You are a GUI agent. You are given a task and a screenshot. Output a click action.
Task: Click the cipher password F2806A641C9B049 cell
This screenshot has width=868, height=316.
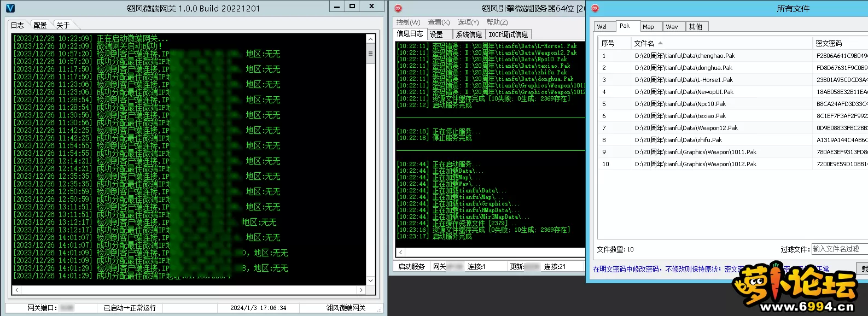pyautogui.click(x=841, y=56)
